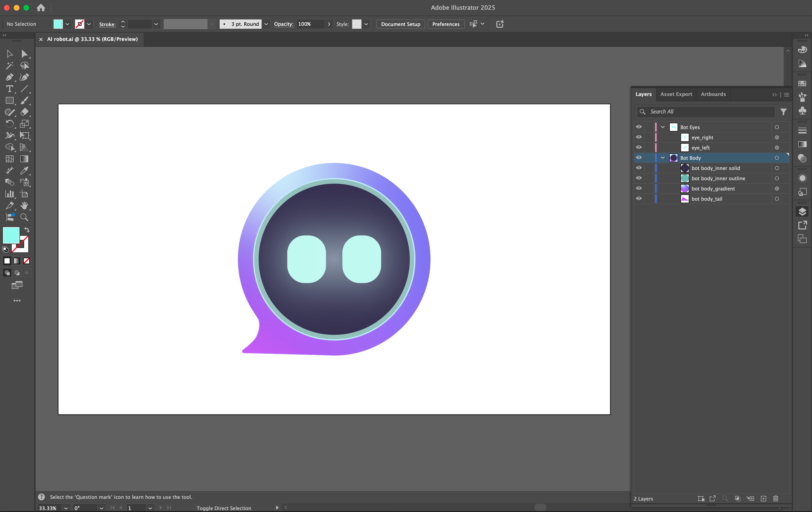The width and height of the screenshot is (812, 512).
Task: Select the Hand tool
Action: coord(24,205)
